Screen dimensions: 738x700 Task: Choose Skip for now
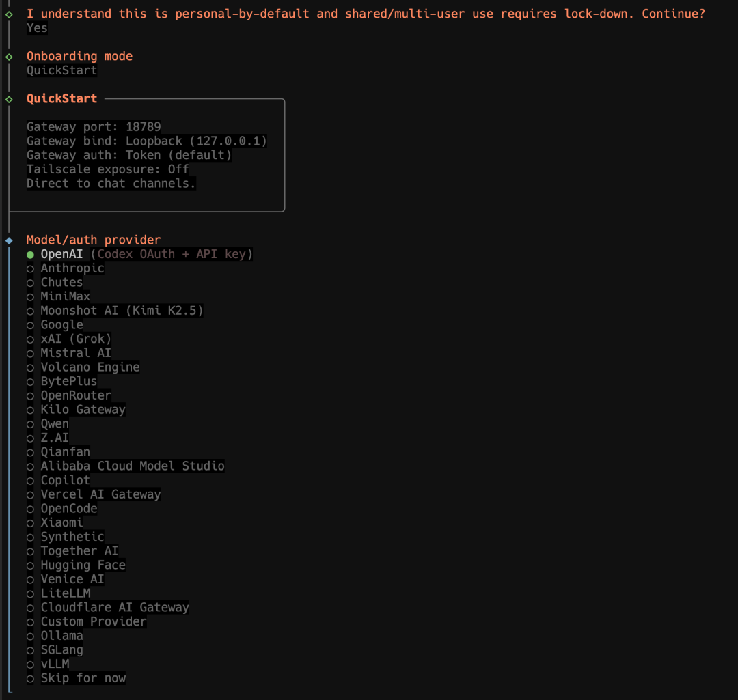pyautogui.click(x=83, y=678)
